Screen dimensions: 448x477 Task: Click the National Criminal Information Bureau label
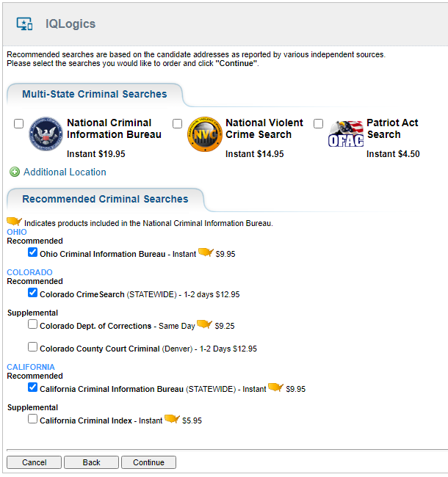pos(114,128)
